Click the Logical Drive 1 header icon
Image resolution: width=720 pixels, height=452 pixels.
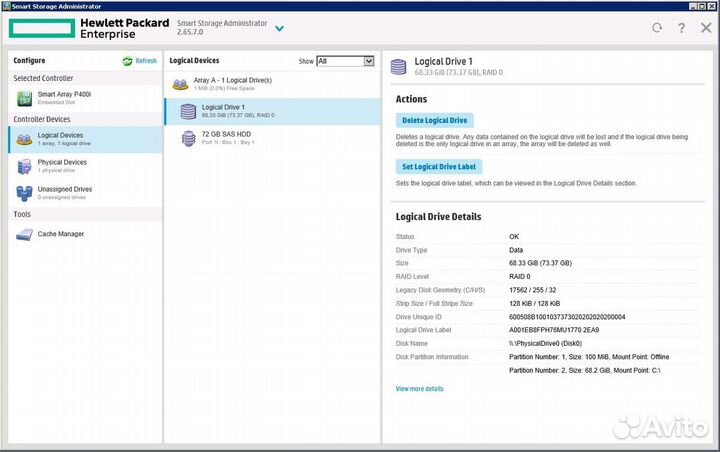[x=399, y=67]
